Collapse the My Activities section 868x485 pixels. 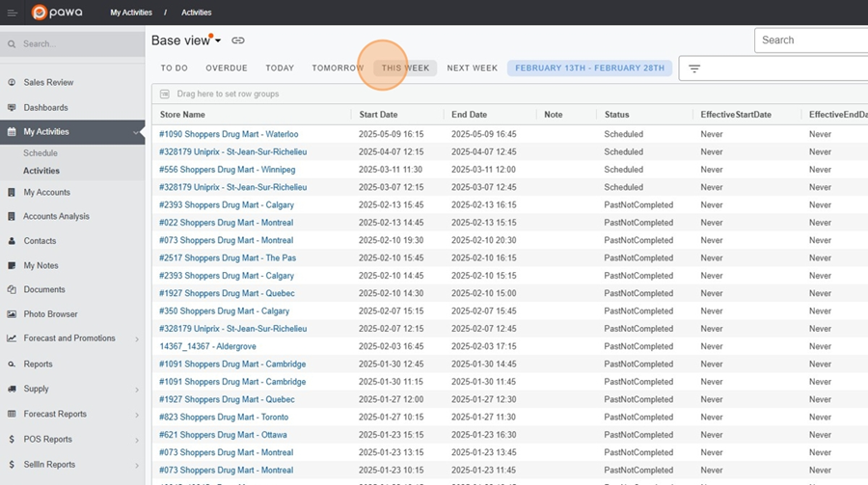pyautogui.click(x=137, y=132)
